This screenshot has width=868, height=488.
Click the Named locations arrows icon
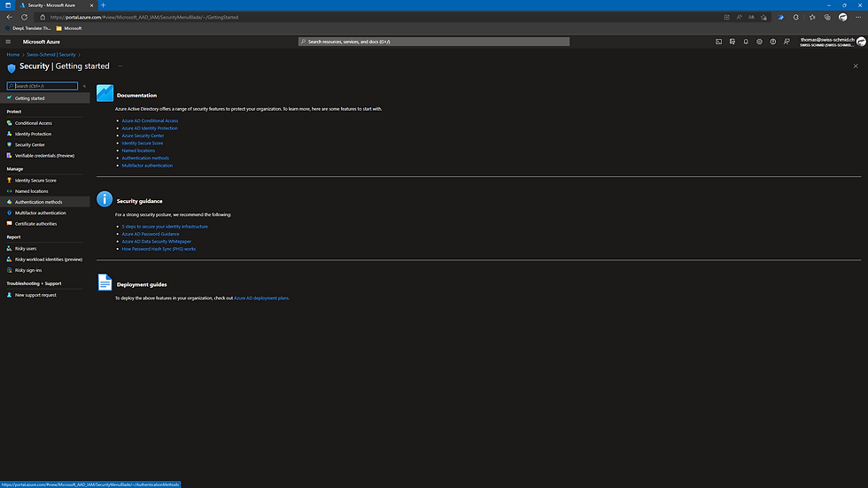10,191
